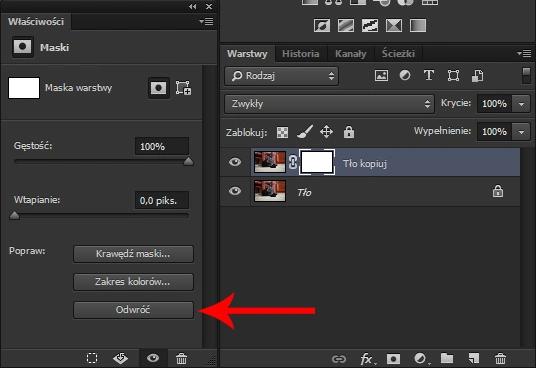Link layers using chain icon at bottom
Image resolution: width=536 pixels, height=368 pixels.
coord(339,359)
